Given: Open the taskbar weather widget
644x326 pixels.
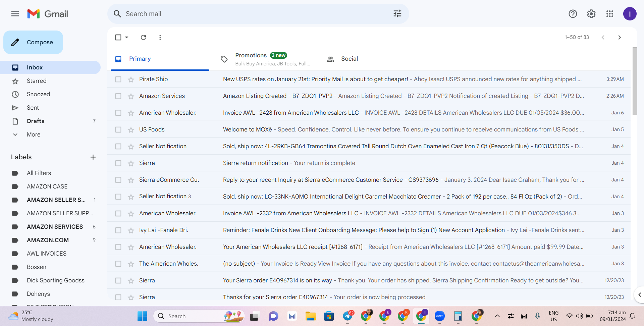Looking at the screenshot, I should pyautogui.click(x=31, y=316).
